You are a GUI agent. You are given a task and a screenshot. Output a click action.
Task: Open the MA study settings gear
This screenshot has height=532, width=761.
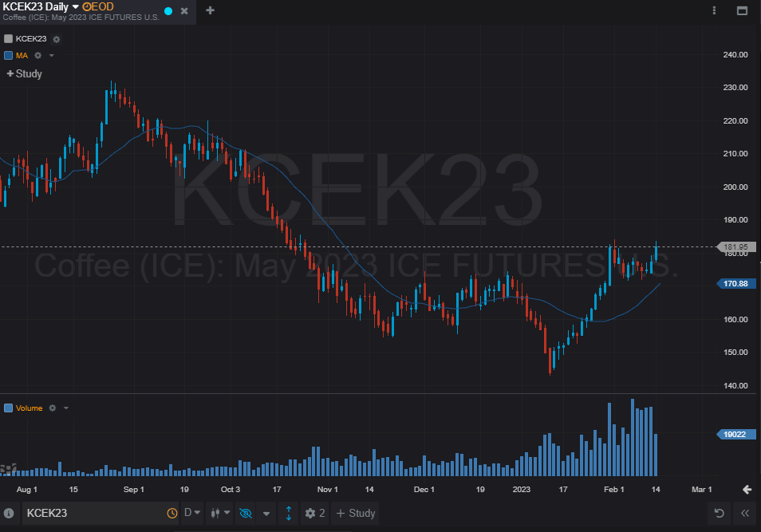[x=37, y=55]
